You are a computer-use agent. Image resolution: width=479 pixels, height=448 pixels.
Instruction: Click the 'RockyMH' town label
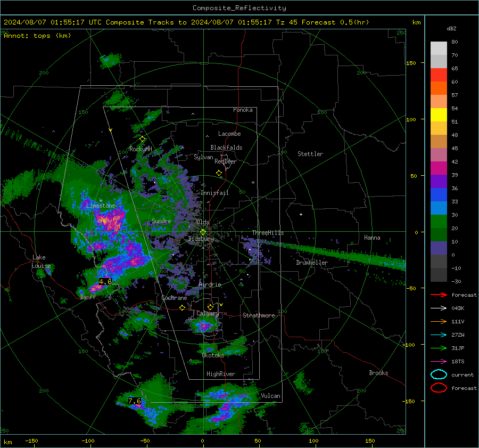[x=141, y=149]
